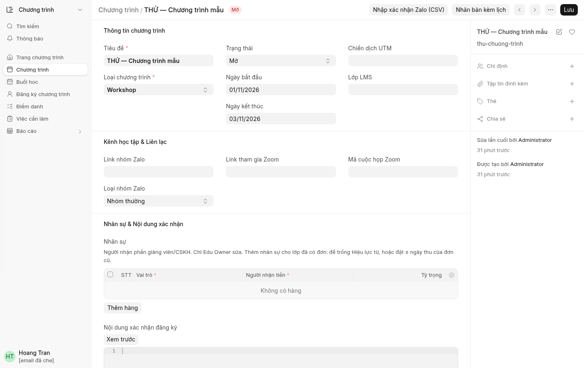
Task: Add share with Chia sẻ plus icon
Action: [572, 119]
